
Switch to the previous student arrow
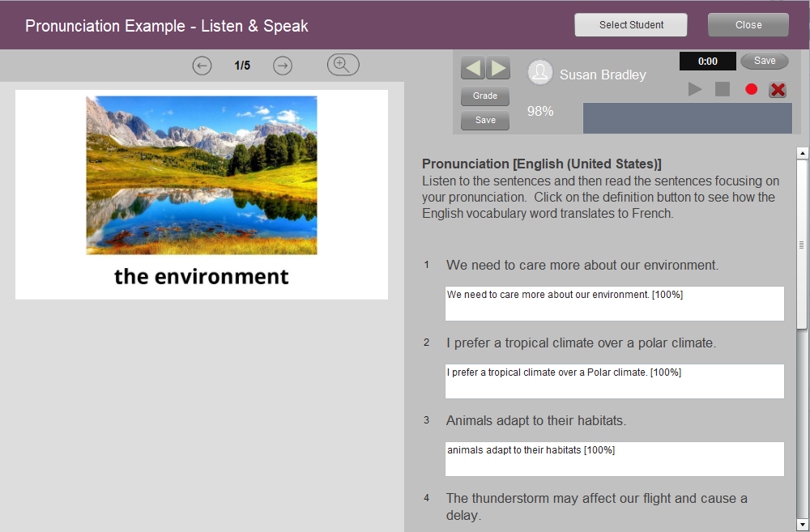472,68
